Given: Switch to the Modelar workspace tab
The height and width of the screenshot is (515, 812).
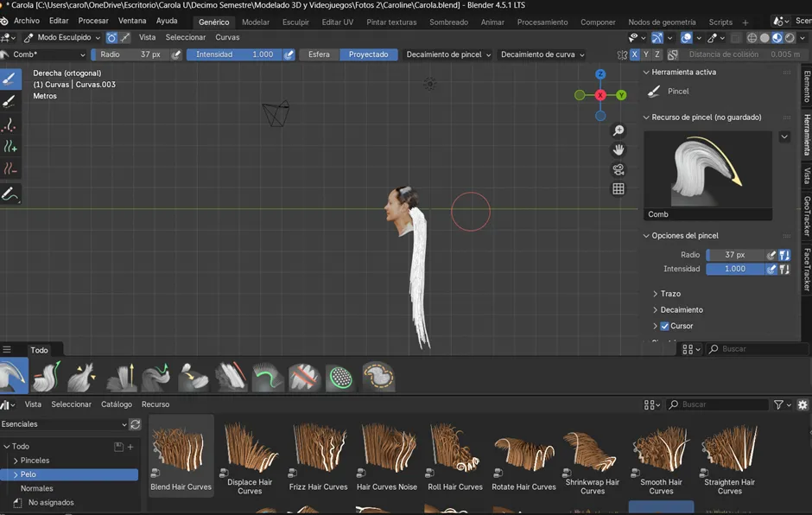Looking at the screenshot, I should click(x=255, y=22).
